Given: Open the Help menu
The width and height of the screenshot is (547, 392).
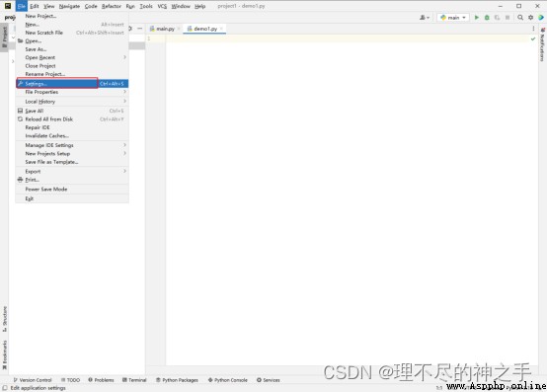Looking at the screenshot, I should [199, 6].
